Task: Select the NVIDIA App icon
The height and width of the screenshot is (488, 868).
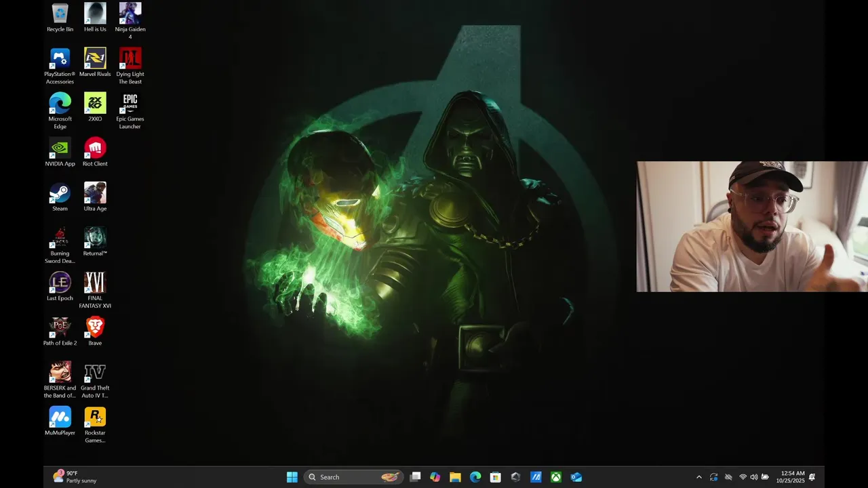Action: tap(60, 152)
